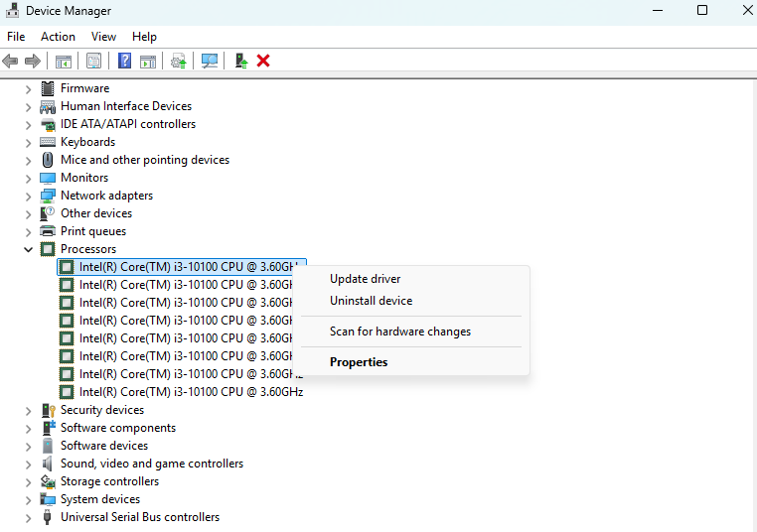757x532 pixels.
Task: Open the blue Help question-mark icon
Action: click(124, 61)
